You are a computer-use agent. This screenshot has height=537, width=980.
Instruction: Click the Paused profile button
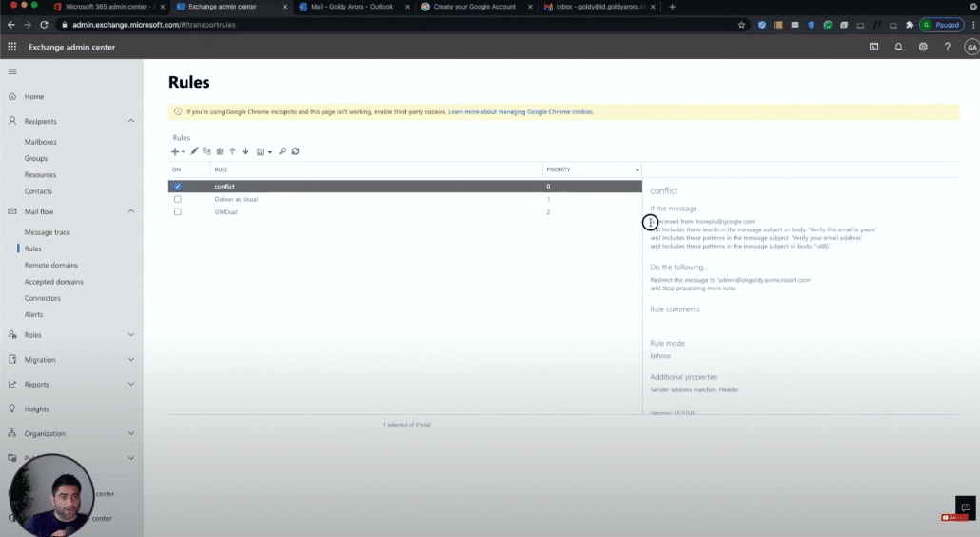941,25
